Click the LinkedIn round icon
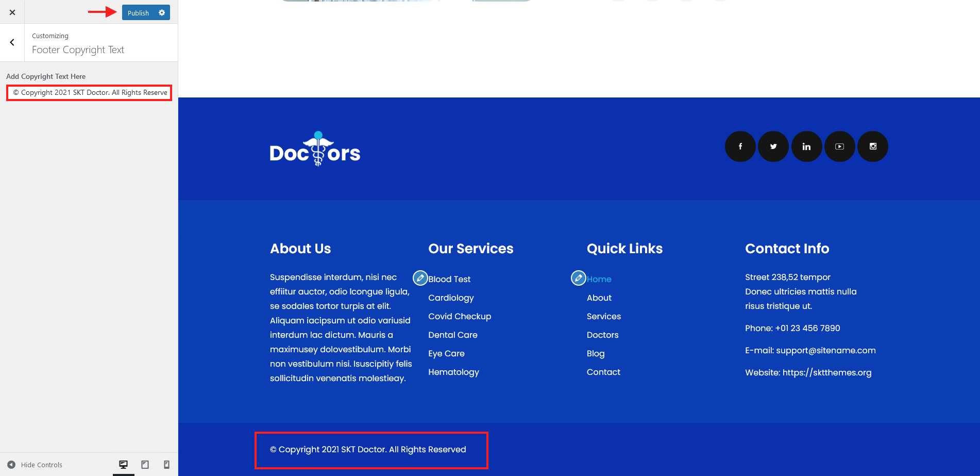 click(x=806, y=146)
